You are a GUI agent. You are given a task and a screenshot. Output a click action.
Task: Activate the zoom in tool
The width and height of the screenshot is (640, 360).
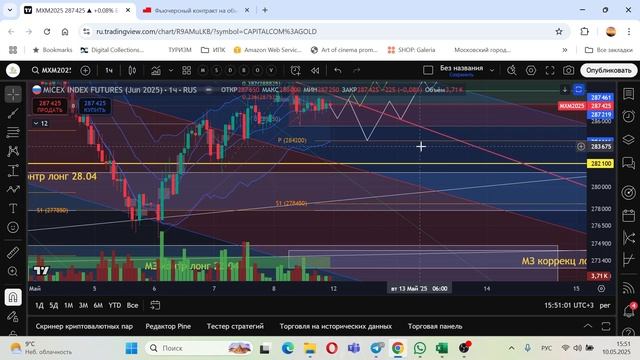[x=13, y=271]
